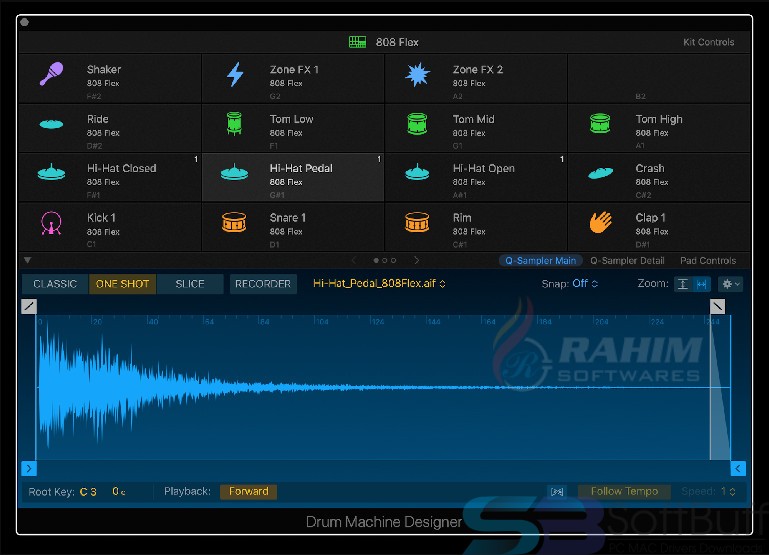769x555 pixels.
Task: Click the Snare 1 pad label
Action: [287, 218]
